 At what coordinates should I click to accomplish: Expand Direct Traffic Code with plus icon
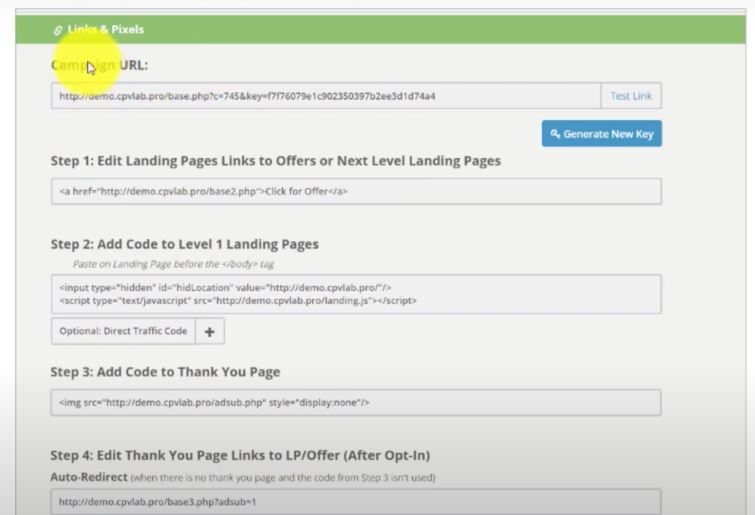click(209, 331)
